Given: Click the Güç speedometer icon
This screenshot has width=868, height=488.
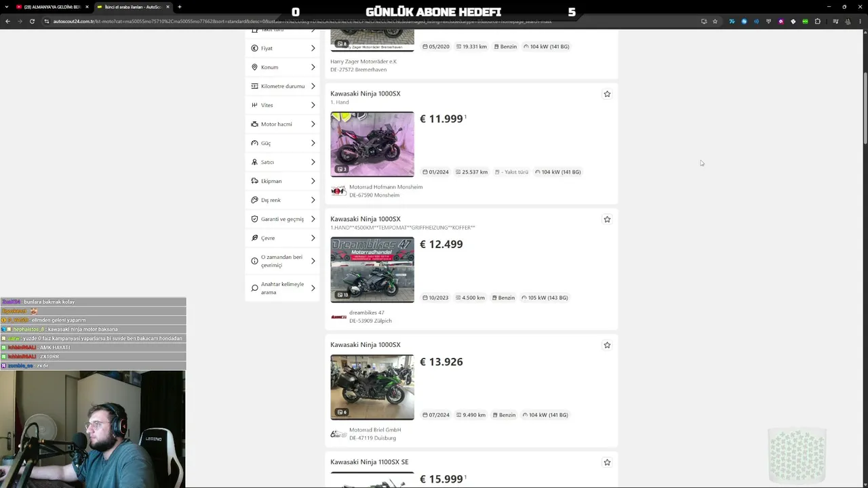Looking at the screenshot, I should pos(254,143).
